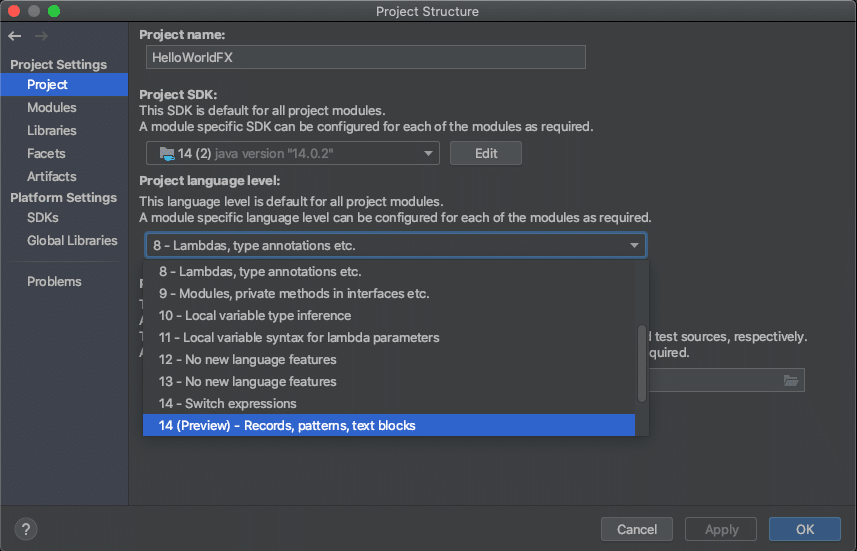This screenshot has height=551, width=857.
Task: Open the Project SDK dropdown arrow
Action: coord(428,154)
